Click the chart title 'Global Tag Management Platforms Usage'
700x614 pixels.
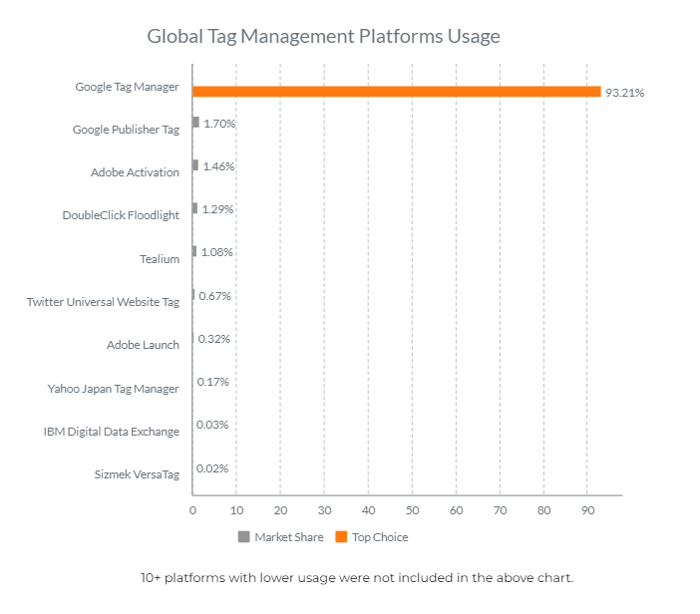(x=324, y=36)
